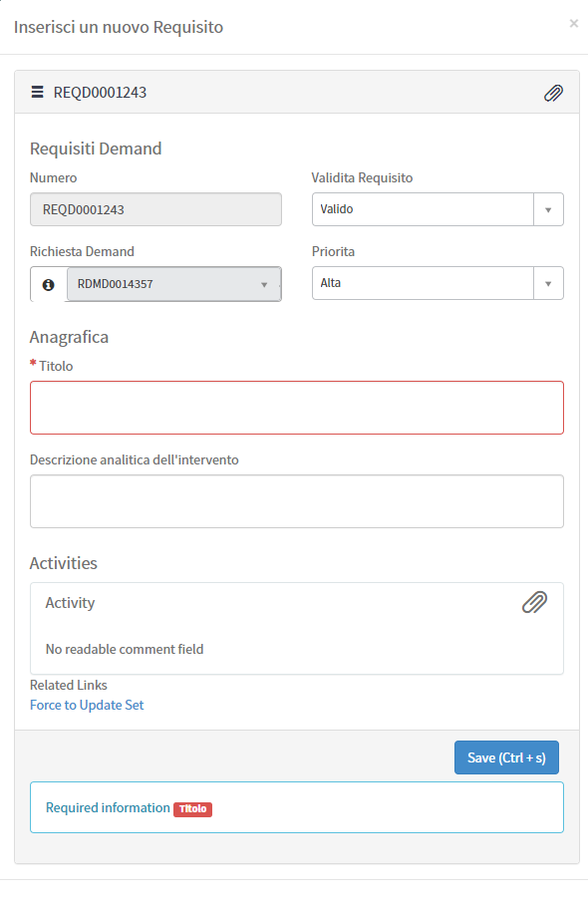Add attachment via Activity paperclip icon

534,602
